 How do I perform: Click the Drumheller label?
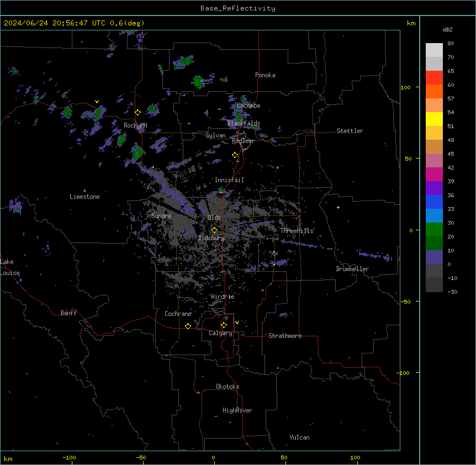pyautogui.click(x=352, y=269)
